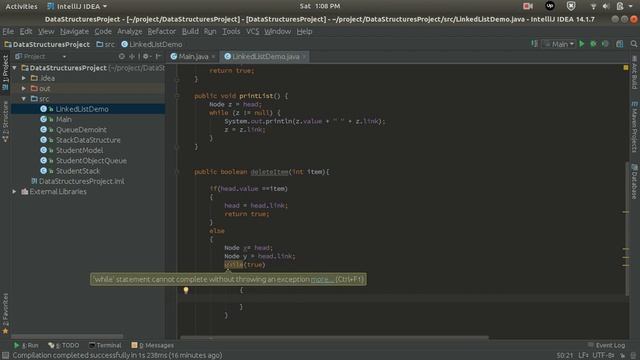
Task: Select DataStructuresProject.iml file
Action: [81, 181]
